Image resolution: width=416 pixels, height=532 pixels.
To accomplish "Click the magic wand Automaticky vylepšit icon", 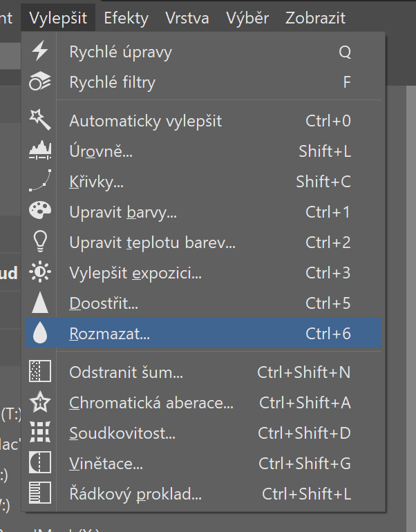I will [41, 121].
